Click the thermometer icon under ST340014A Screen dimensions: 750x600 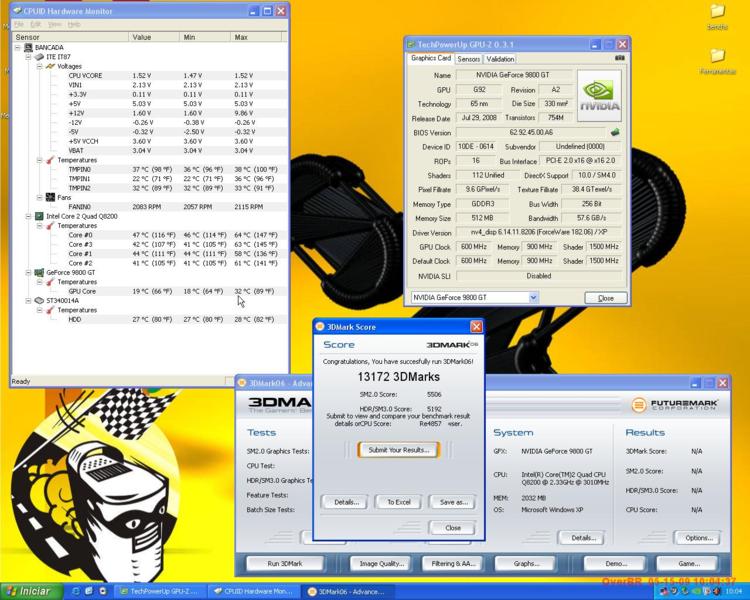tap(50, 310)
